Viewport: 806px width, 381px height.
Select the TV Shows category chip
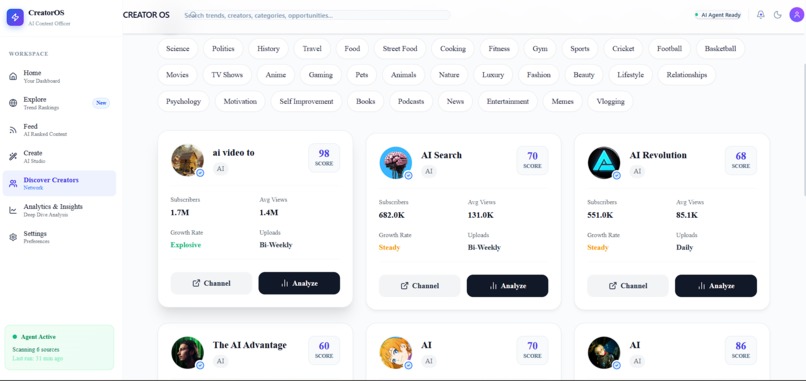click(x=227, y=75)
